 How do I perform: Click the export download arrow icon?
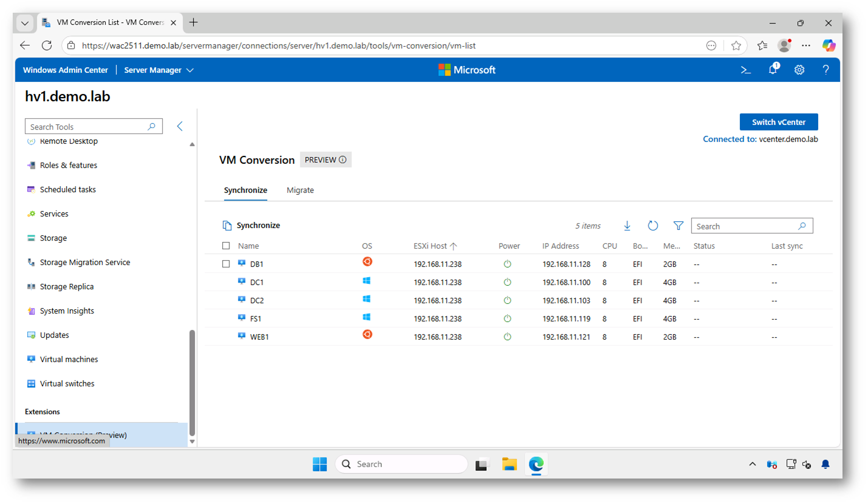click(627, 226)
